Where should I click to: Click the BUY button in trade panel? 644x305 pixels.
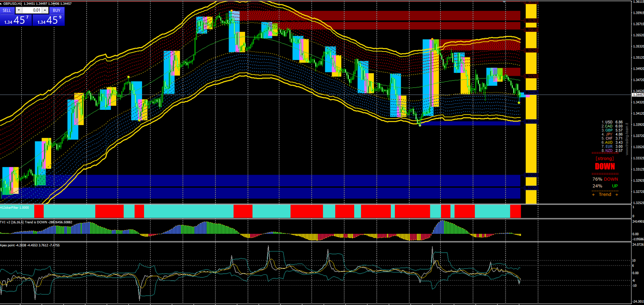point(56,10)
